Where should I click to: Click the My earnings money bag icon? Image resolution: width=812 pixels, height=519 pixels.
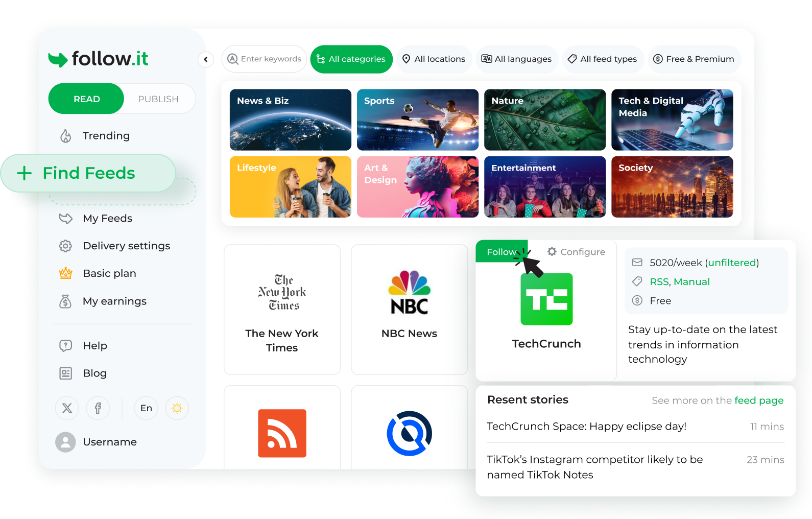click(x=65, y=301)
